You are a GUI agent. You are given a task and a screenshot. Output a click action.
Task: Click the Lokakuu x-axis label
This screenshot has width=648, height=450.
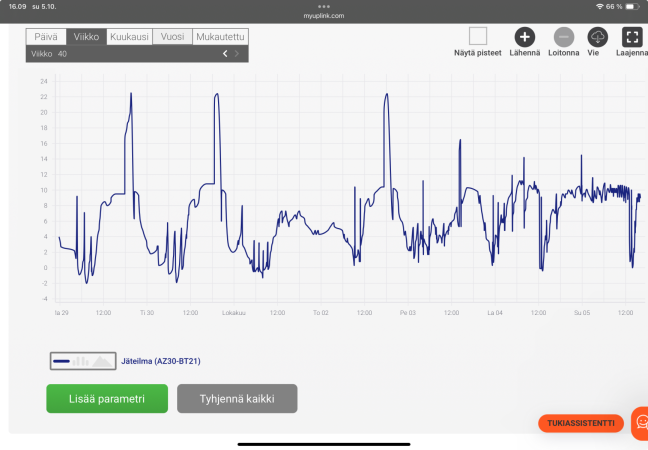click(234, 313)
